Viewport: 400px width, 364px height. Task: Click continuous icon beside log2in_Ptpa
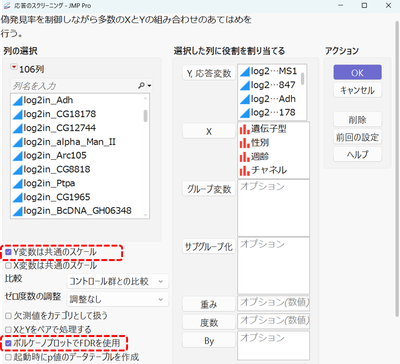point(17,183)
